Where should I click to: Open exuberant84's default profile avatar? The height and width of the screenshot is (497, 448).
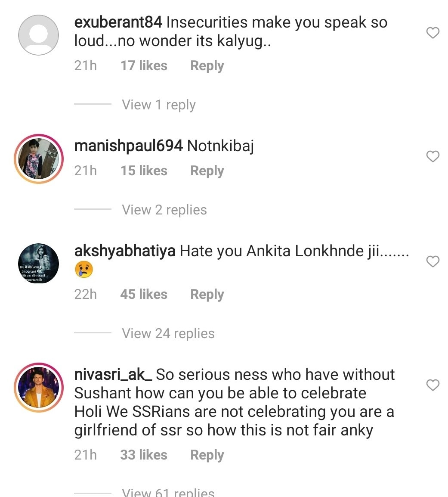coord(38,35)
